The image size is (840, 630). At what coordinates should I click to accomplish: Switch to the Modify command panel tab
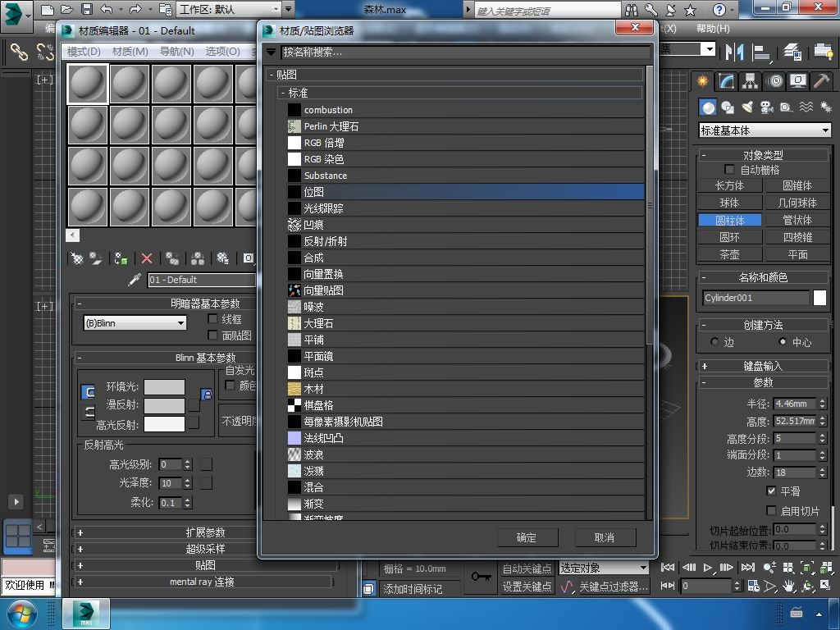click(727, 81)
